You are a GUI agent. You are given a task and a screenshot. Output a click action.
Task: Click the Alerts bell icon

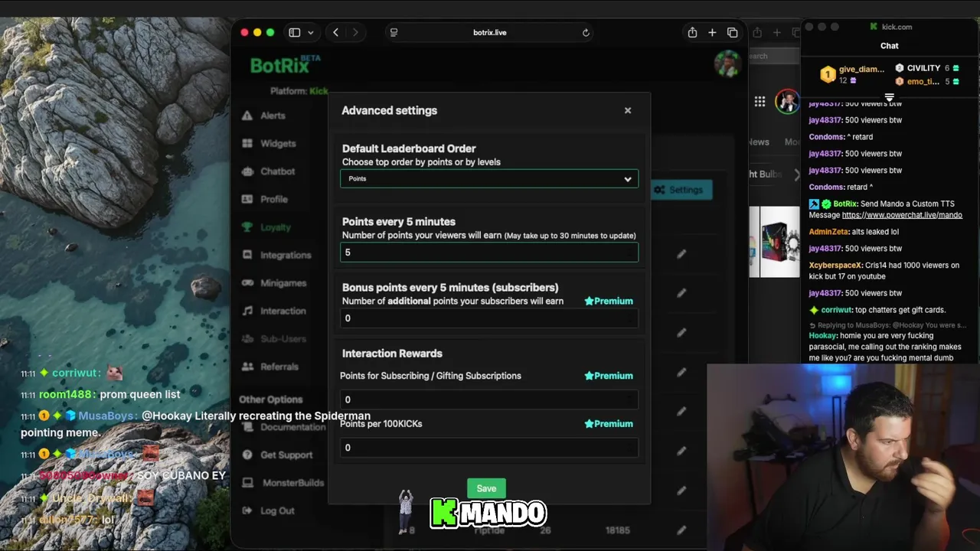coord(247,116)
